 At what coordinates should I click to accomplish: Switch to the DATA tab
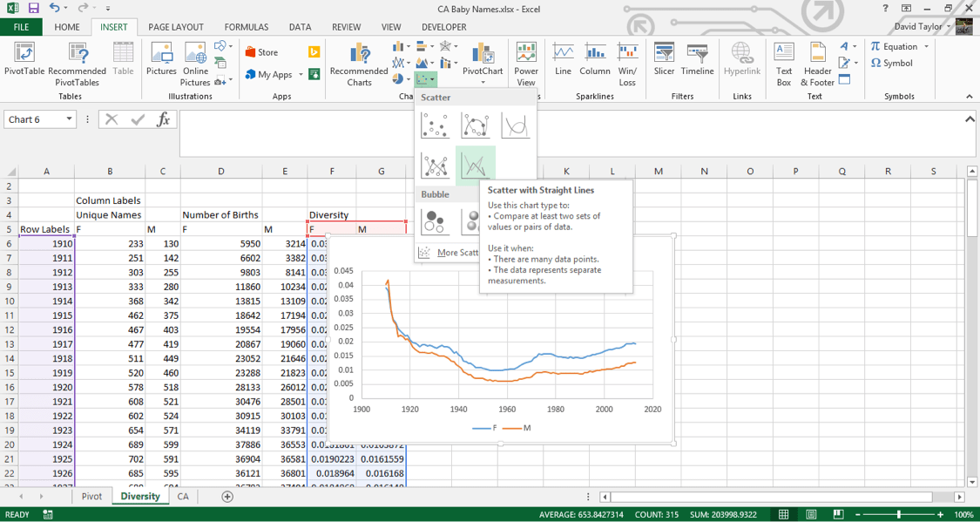[x=300, y=27]
